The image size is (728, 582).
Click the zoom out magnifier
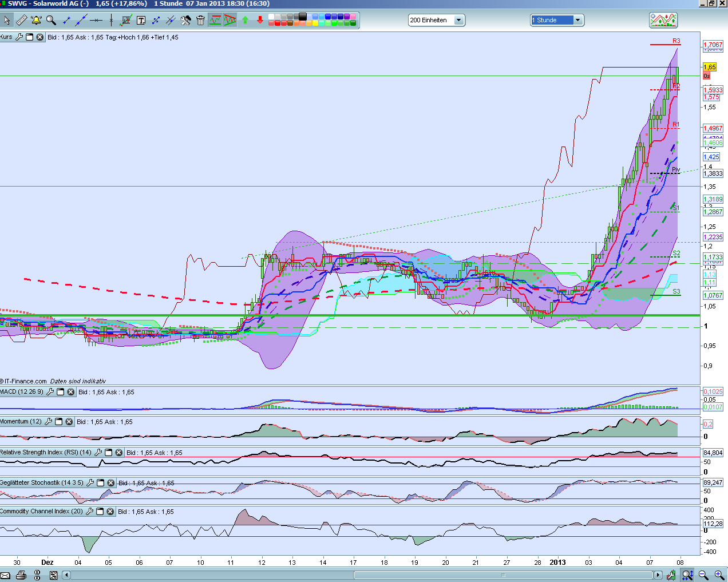click(703, 575)
